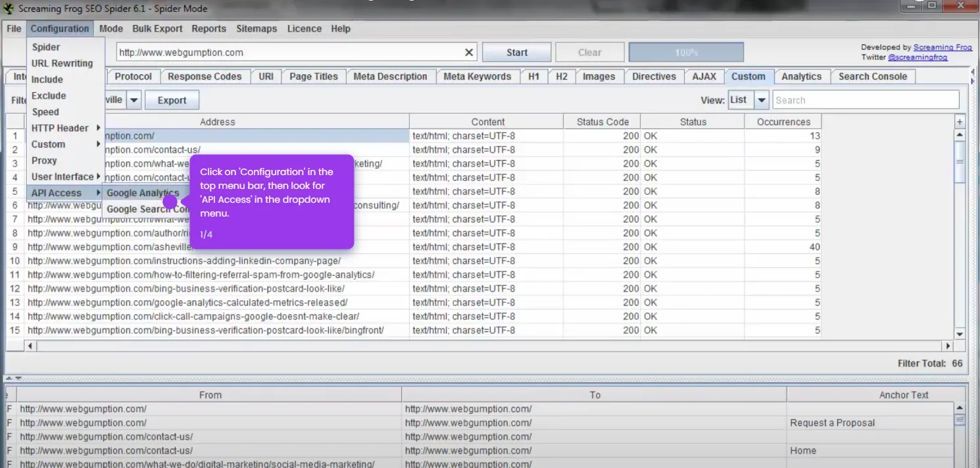This screenshot has width=980, height=468.
Task: Open the @screamingfrog Twitter link
Action: click(x=918, y=57)
